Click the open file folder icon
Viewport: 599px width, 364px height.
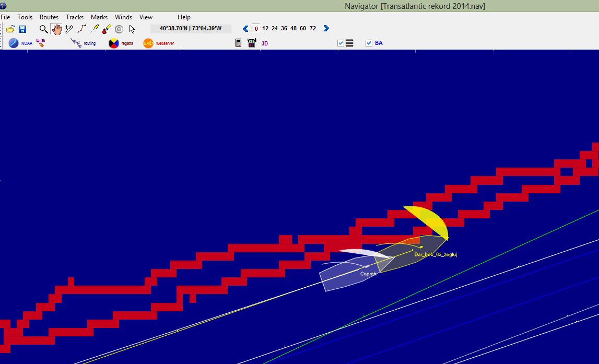click(10, 29)
